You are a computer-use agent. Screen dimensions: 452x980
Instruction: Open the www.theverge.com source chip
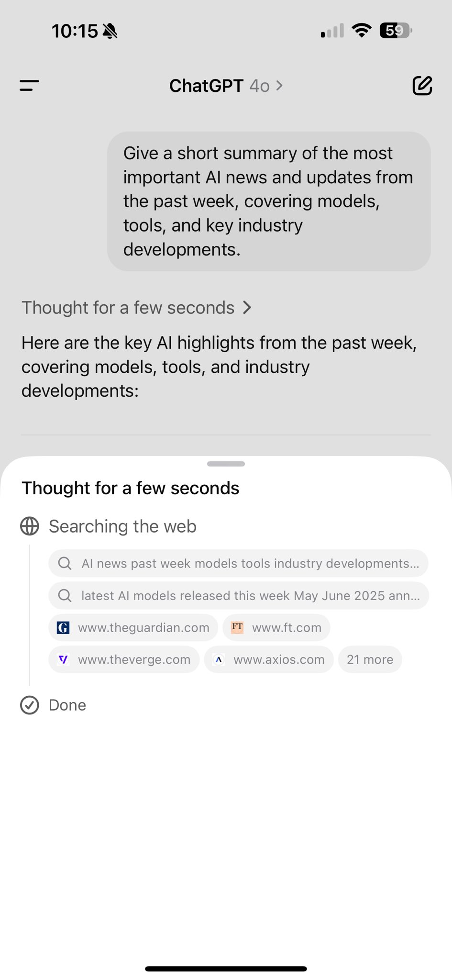click(x=124, y=659)
